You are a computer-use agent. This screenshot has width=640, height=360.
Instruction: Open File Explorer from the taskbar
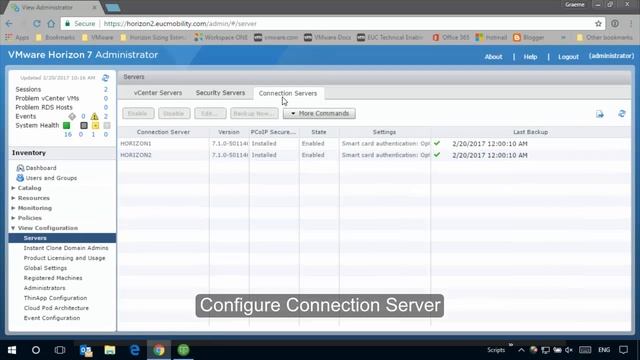point(110,350)
